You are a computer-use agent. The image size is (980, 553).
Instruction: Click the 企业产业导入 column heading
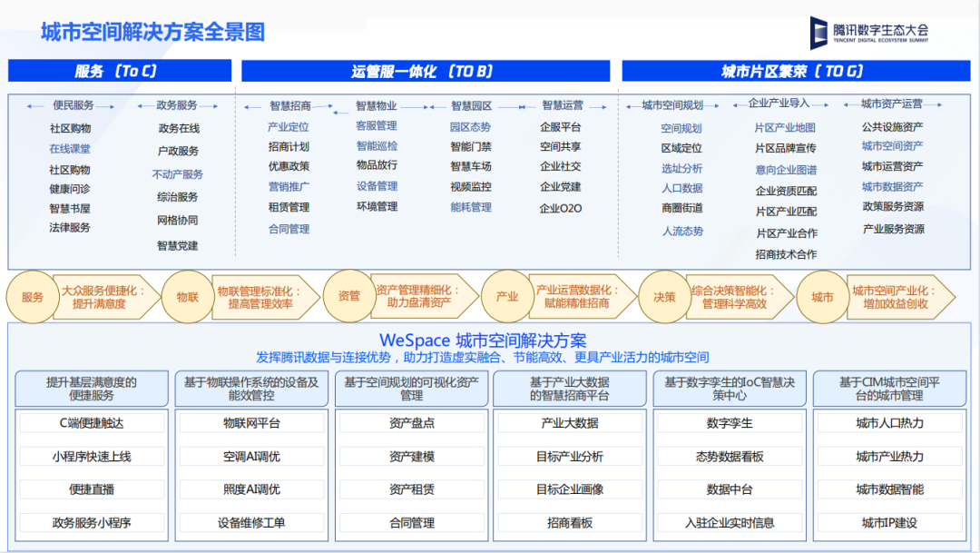coord(779,104)
